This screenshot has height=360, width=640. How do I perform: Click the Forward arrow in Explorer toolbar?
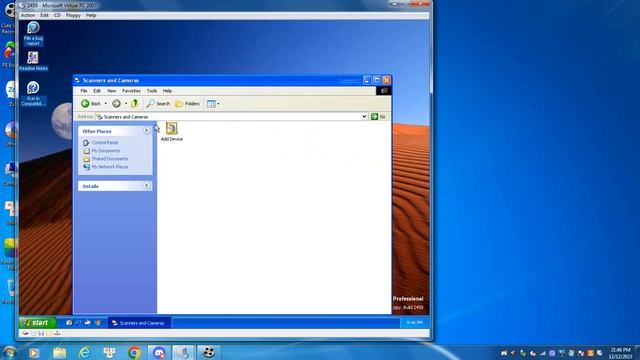tap(116, 104)
